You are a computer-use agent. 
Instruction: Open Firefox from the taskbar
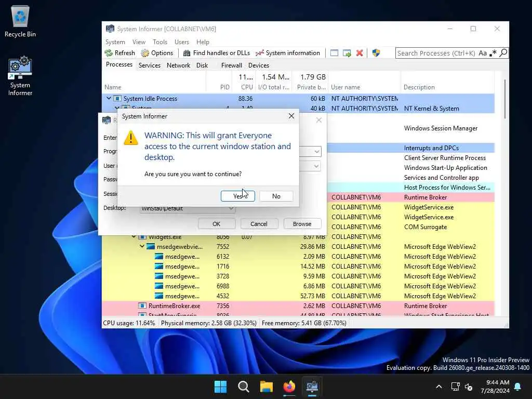[289, 387]
